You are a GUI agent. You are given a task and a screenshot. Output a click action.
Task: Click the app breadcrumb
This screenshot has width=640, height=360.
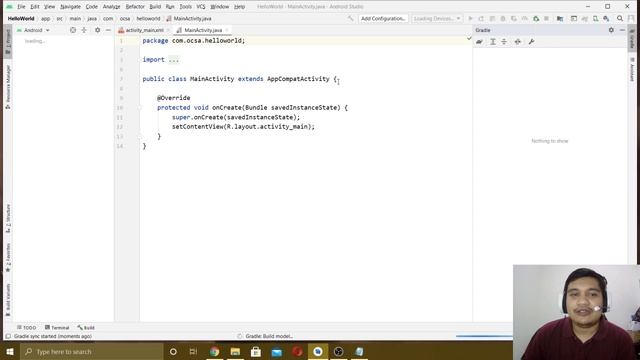point(45,18)
